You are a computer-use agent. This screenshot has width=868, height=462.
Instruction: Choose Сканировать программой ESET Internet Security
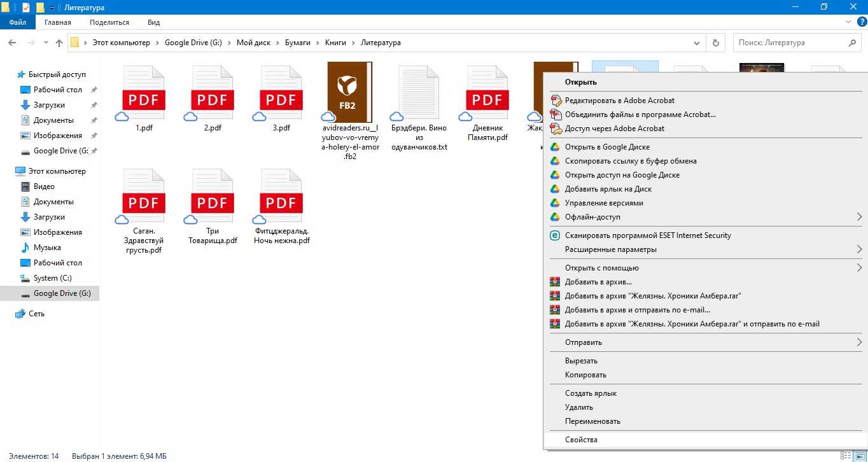[648, 235]
